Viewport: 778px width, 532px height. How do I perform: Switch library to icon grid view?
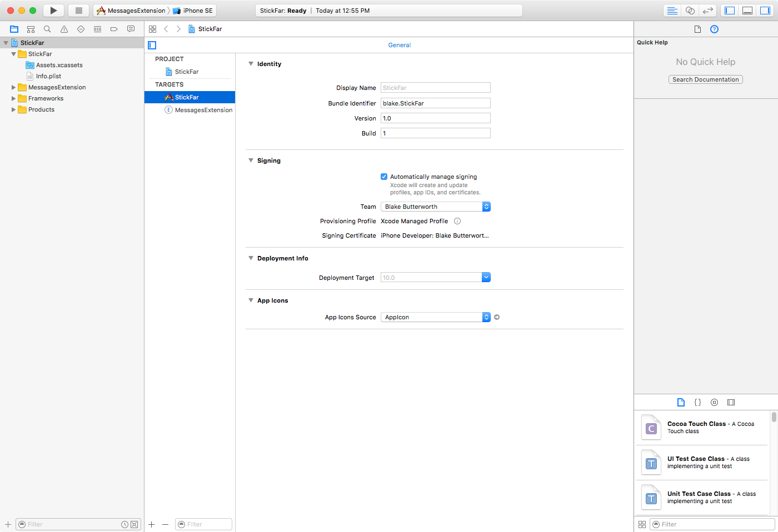(x=642, y=524)
